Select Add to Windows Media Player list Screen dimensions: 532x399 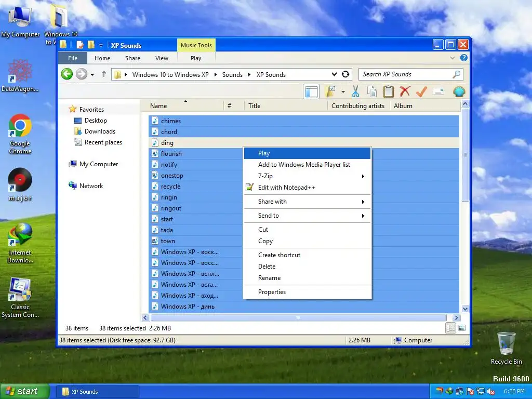307,165
